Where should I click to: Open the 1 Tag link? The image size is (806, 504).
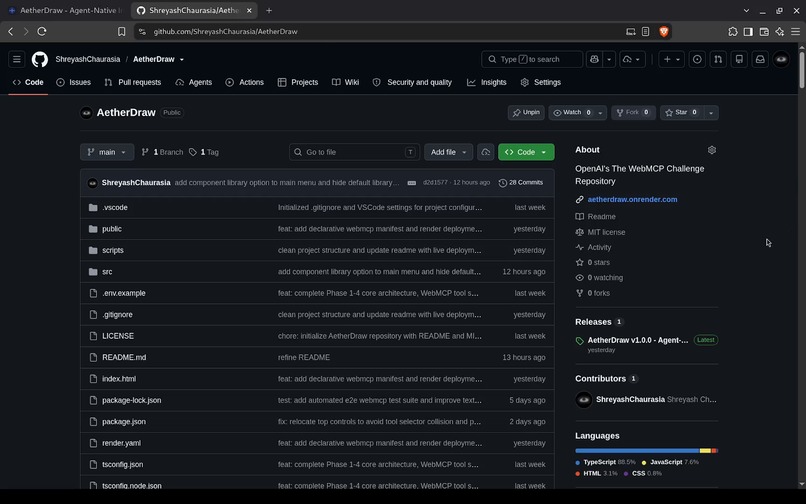tap(204, 152)
